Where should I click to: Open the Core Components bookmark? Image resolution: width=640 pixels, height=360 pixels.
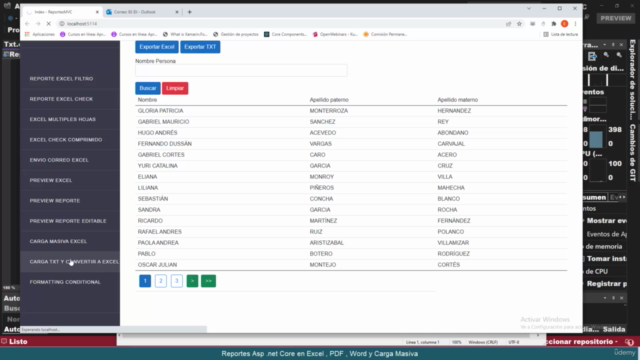pos(285,34)
